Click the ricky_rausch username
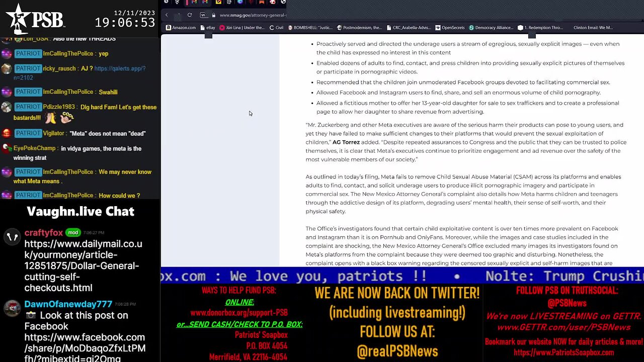The height and width of the screenshot is (362, 644). pyautogui.click(x=59, y=68)
